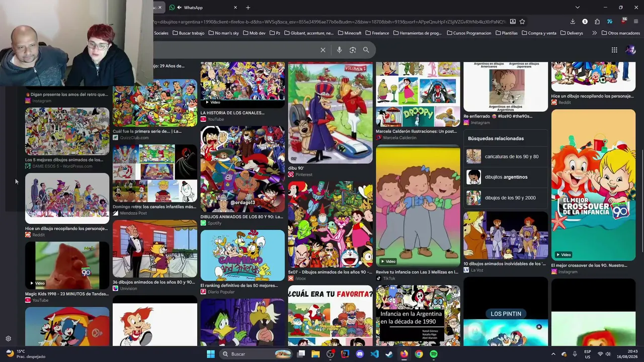This screenshot has height=362, width=644.
Task: Open Visual Studio Code from the taskbar
Action: coord(374,354)
